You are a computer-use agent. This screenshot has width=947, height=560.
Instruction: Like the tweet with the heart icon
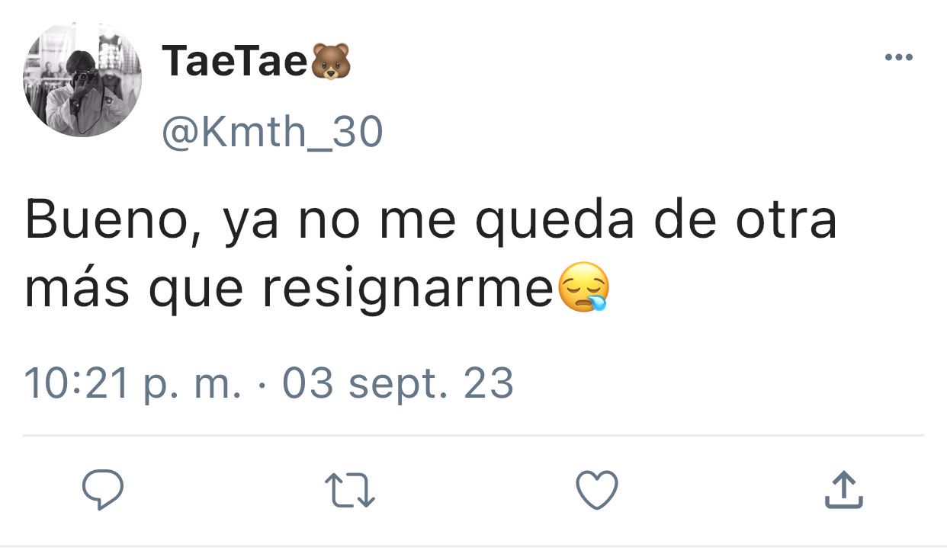coord(596,490)
